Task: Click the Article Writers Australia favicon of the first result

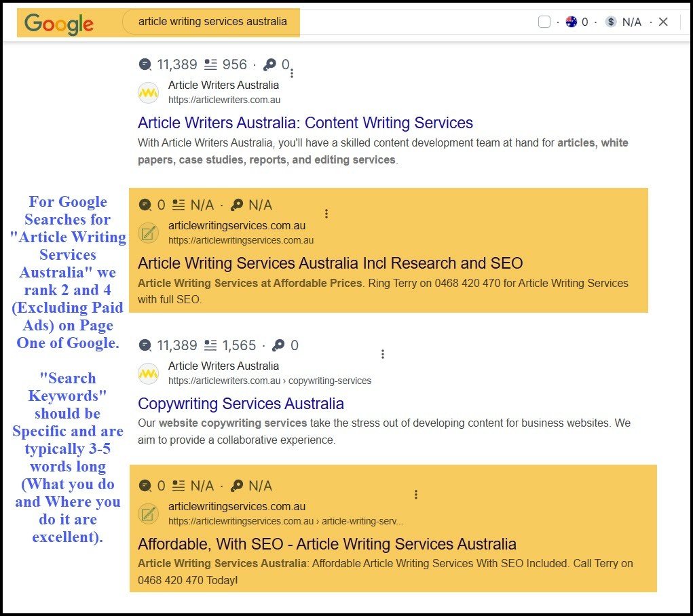Action: tap(148, 93)
